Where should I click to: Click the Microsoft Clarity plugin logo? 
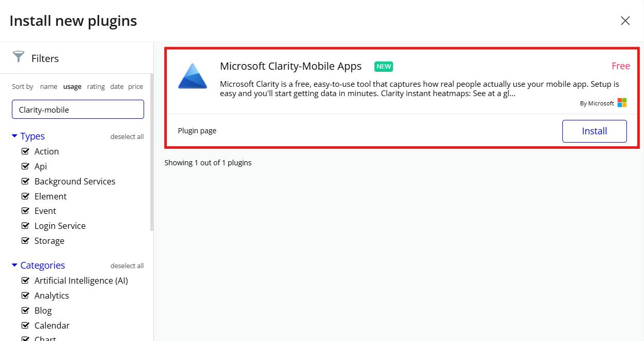(x=192, y=75)
